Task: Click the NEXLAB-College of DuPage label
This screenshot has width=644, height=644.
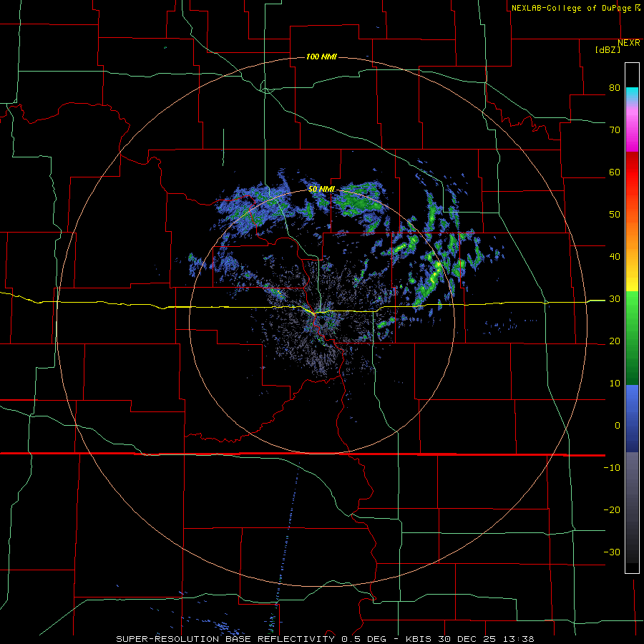Action: click(575, 8)
